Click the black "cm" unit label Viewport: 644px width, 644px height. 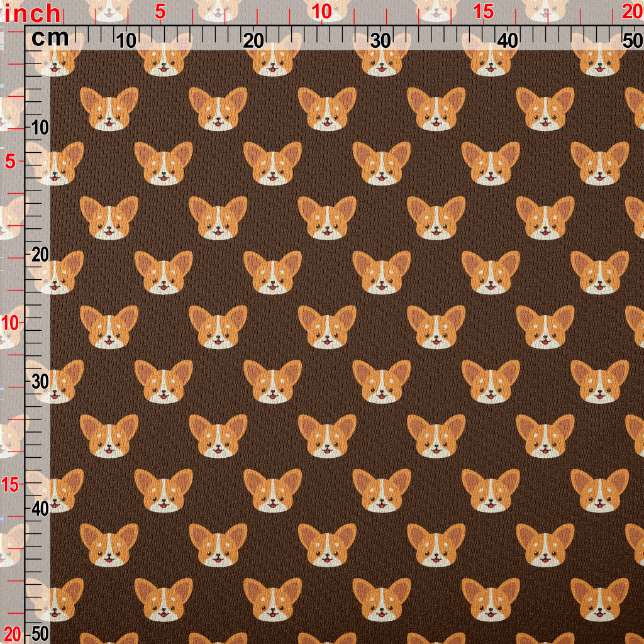[50, 38]
